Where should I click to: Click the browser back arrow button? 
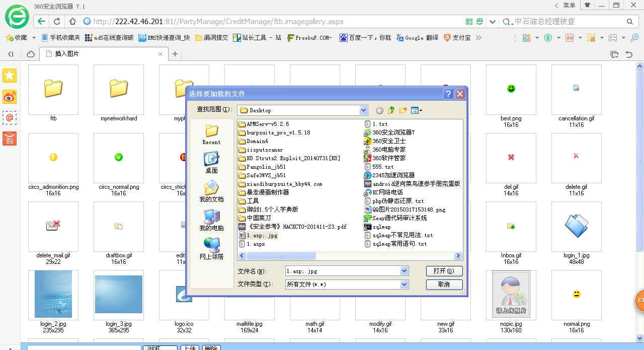click(41, 21)
